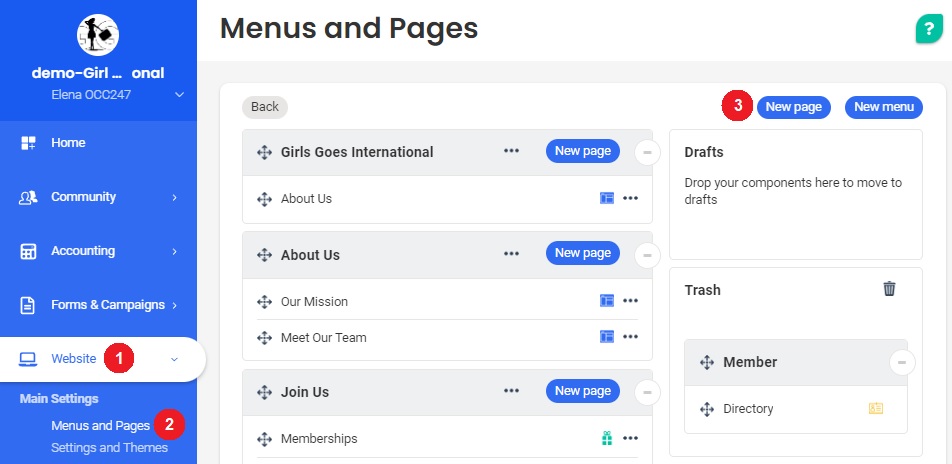The height and width of the screenshot is (464, 952).
Task: Click the organization logo avatar
Action: point(98,35)
